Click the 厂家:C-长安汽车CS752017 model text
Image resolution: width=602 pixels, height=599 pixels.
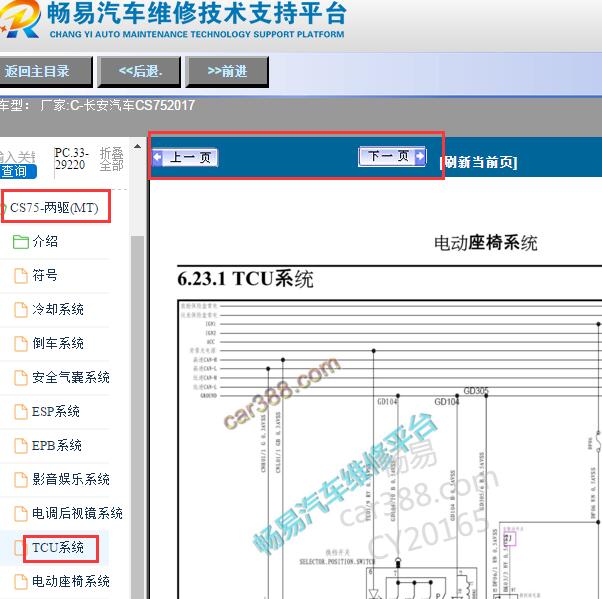[x=118, y=105]
